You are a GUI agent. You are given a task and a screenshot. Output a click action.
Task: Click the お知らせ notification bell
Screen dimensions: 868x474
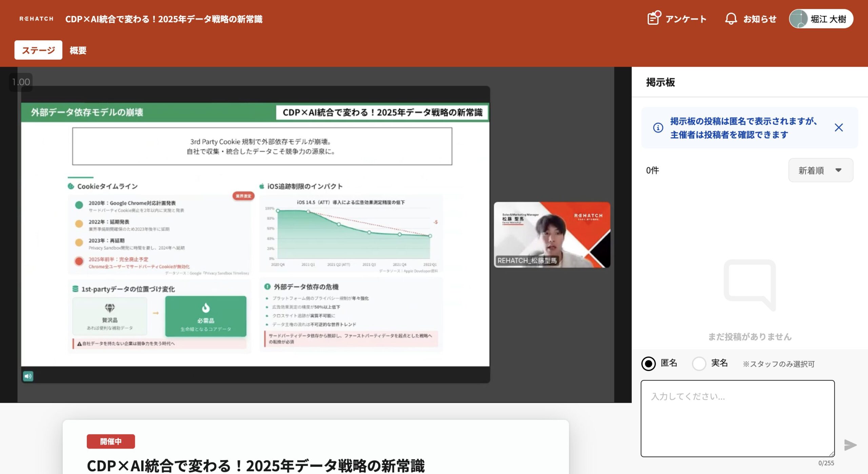(731, 19)
